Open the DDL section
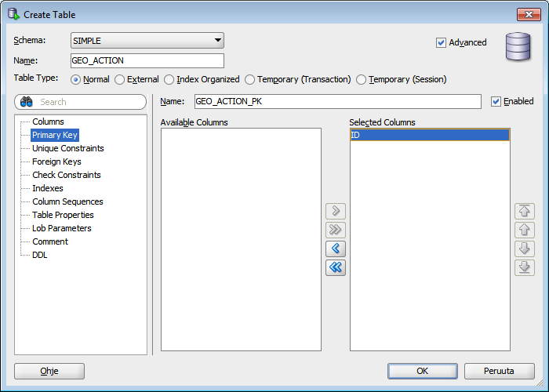549x392 pixels. pyautogui.click(x=39, y=255)
